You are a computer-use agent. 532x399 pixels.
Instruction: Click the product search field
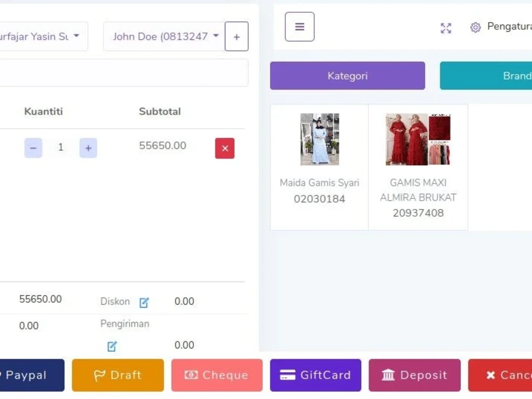tap(122, 72)
